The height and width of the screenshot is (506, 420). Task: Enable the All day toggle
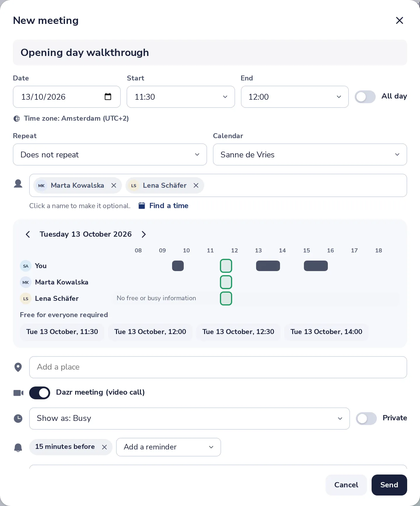click(x=365, y=97)
